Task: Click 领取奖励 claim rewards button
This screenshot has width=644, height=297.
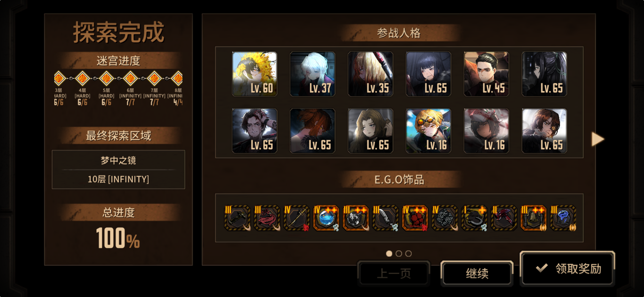Action: [567, 268]
